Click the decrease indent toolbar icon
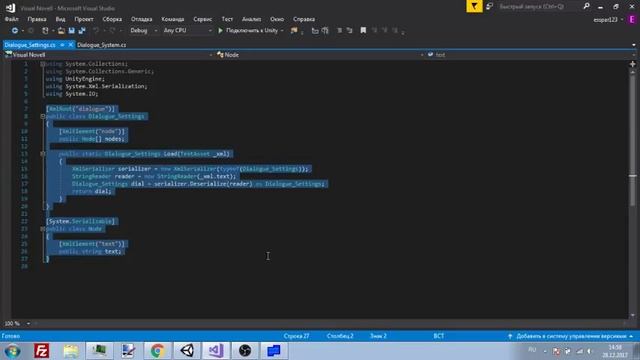This screenshot has width=640, height=360. click(340, 31)
